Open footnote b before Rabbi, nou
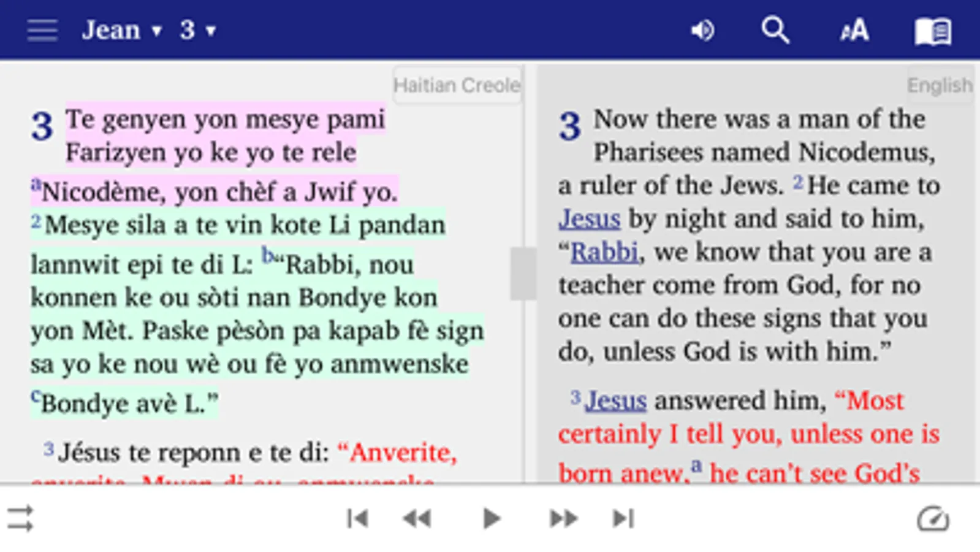Image resolution: width=980 pixels, height=552 pixels. point(267,255)
